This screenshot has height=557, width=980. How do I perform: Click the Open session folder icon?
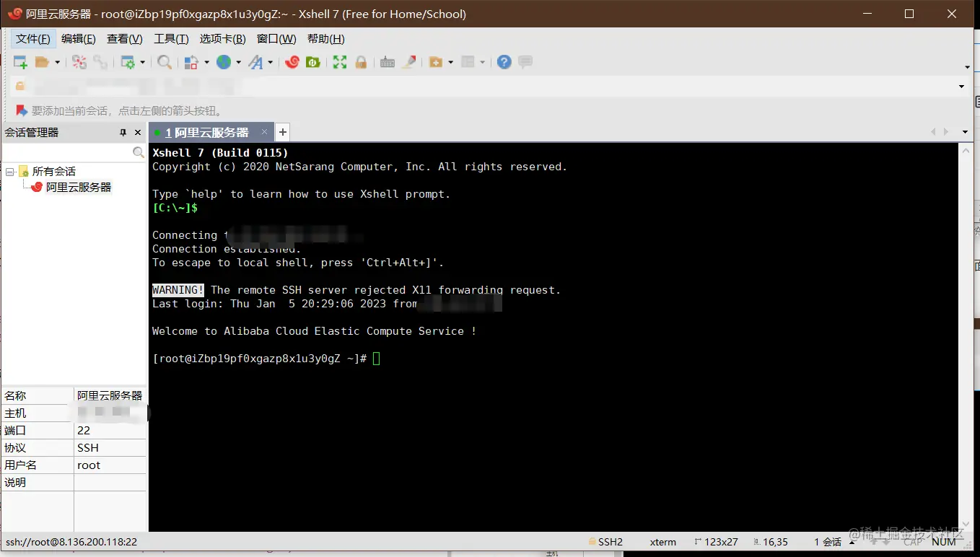43,62
